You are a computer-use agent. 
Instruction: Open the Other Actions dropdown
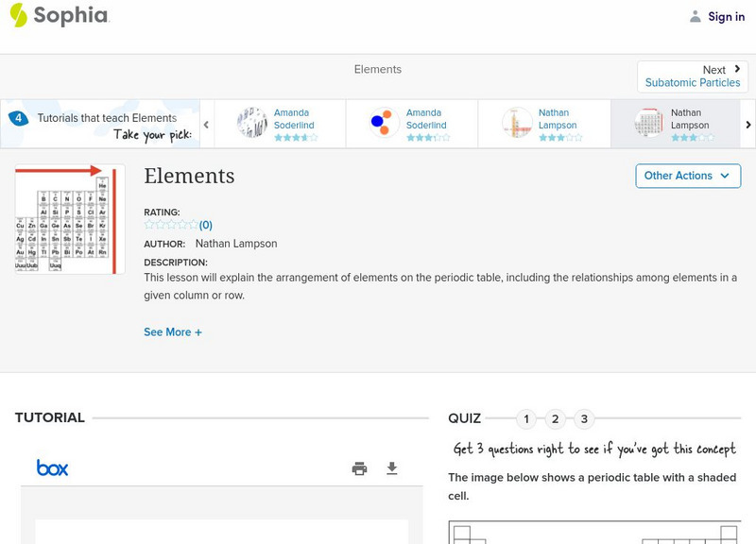pyautogui.click(x=687, y=176)
